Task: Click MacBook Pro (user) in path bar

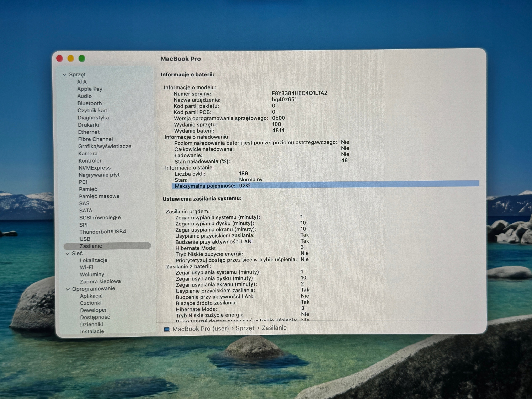Action: [201, 329]
